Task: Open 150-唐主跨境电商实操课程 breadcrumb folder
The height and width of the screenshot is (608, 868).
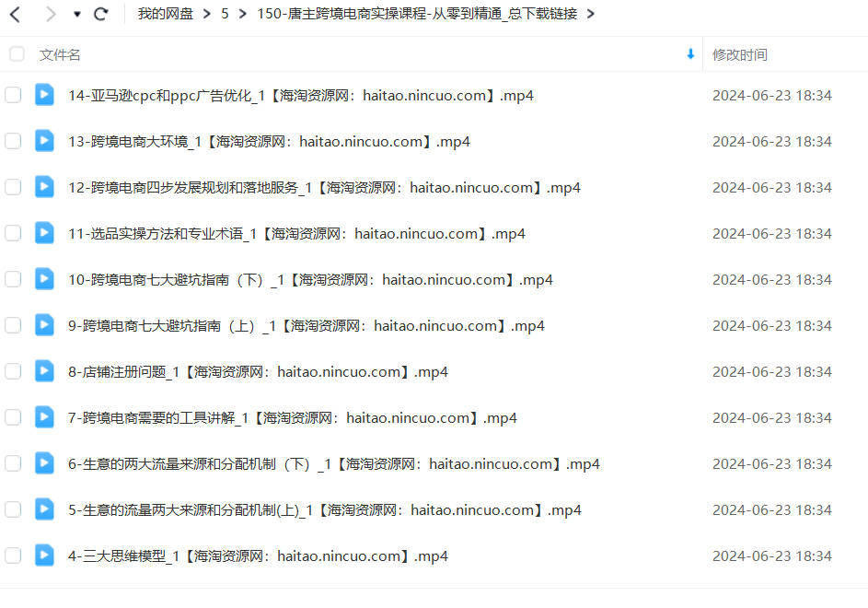Action: (x=417, y=14)
